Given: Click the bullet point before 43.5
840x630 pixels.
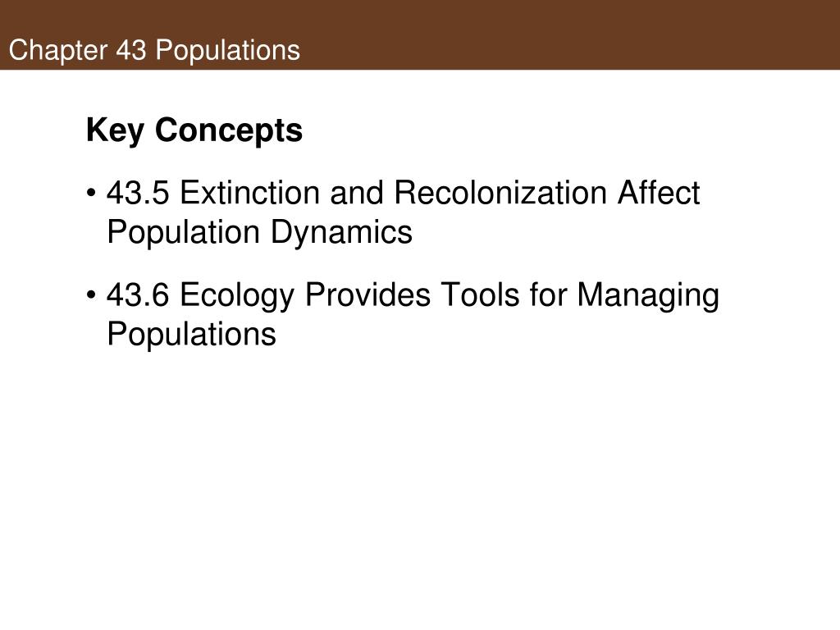Looking at the screenshot, I should pyautogui.click(x=91, y=192).
